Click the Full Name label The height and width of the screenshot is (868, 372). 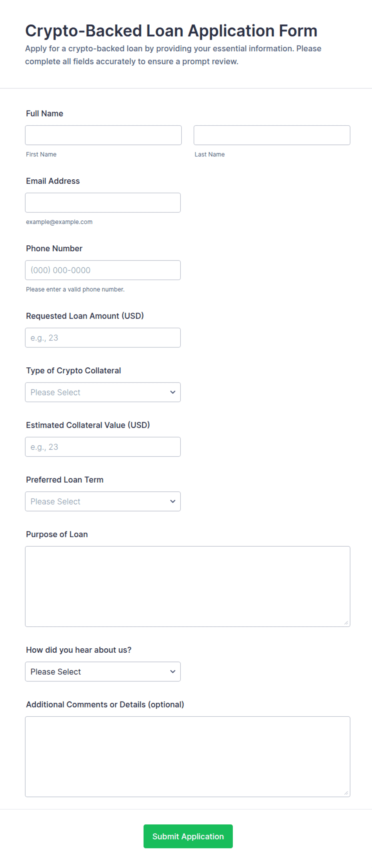pyautogui.click(x=44, y=114)
